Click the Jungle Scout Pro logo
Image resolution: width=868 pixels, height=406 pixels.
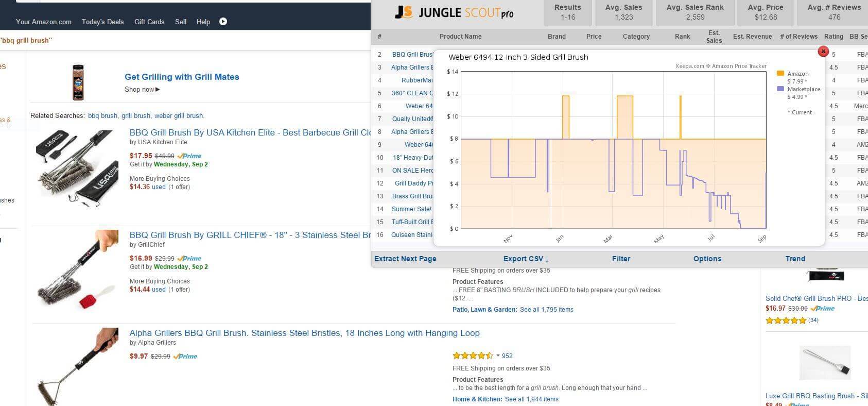(x=454, y=13)
